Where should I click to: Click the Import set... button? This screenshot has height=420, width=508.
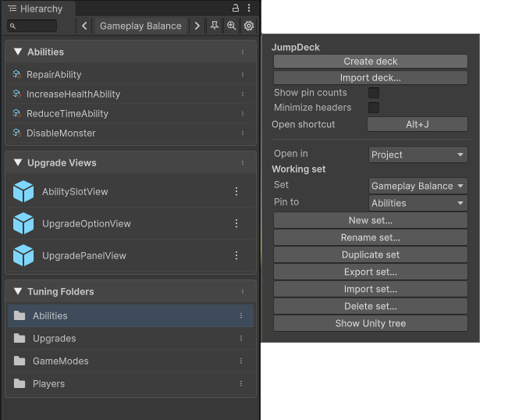tap(371, 289)
